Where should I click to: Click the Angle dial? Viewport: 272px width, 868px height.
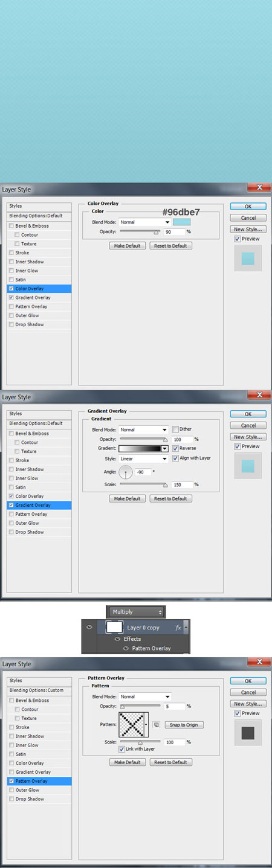point(126,472)
